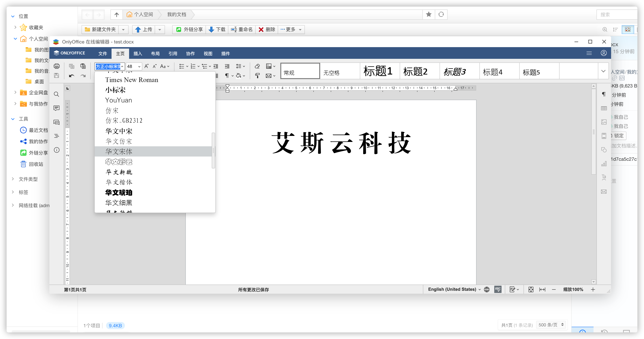Expand the styles gallery arrow
This screenshot has height=339, width=644.
pyautogui.click(x=603, y=71)
